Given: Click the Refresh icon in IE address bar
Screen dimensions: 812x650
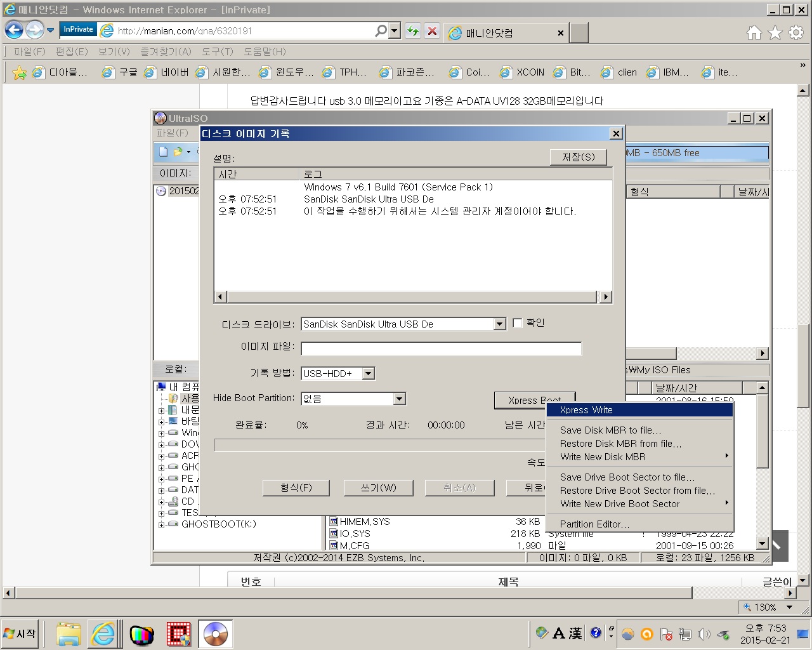Looking at the screenshot, I should (x=413, y=30).
